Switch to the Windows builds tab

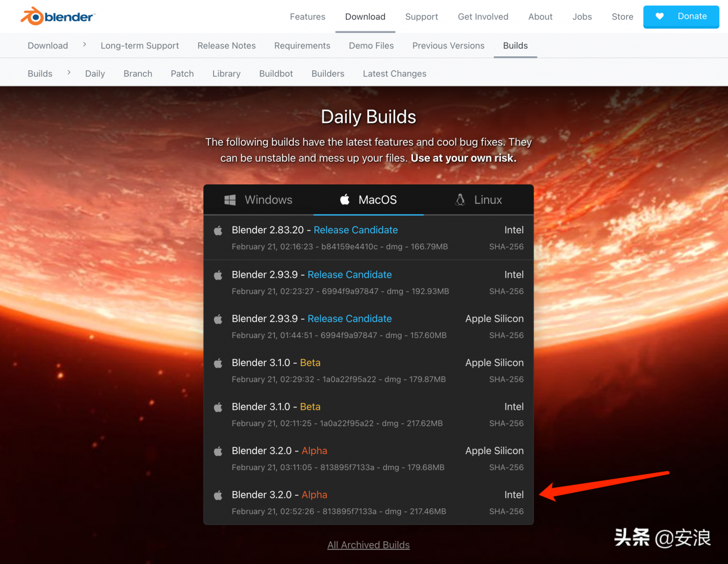259,200
